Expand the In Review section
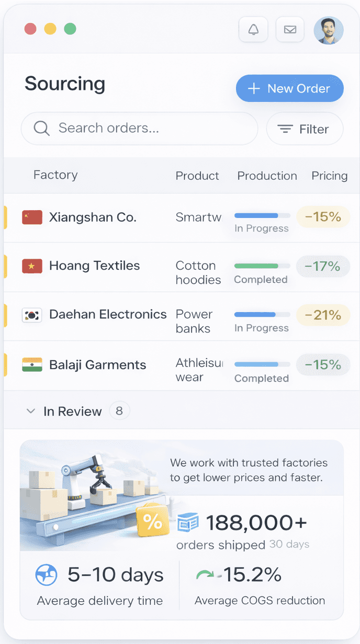The image size is (360, 644). 73,411
